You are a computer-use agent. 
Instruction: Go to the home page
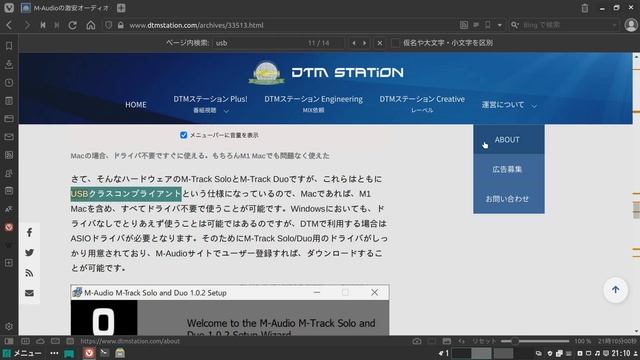click(91, 25)
